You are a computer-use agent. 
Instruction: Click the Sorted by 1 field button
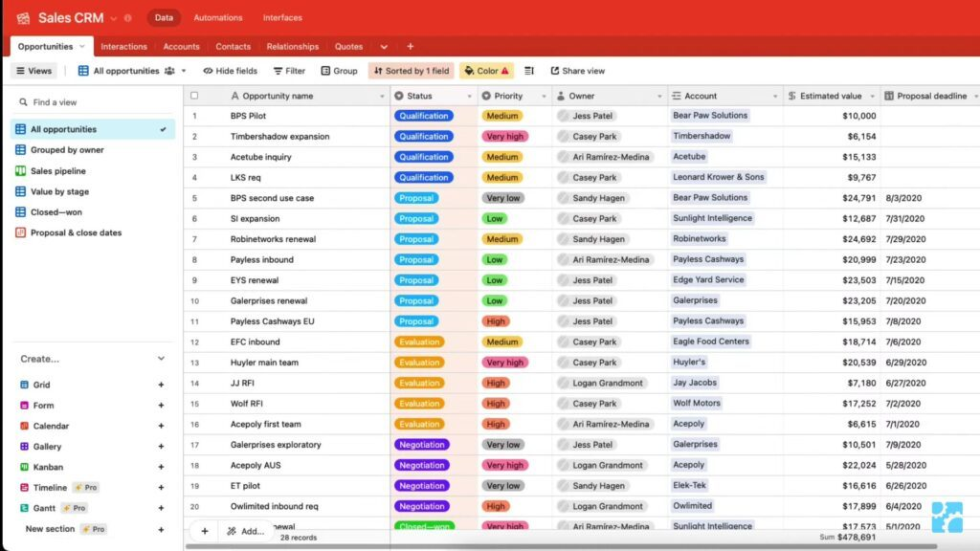point(412,71)
